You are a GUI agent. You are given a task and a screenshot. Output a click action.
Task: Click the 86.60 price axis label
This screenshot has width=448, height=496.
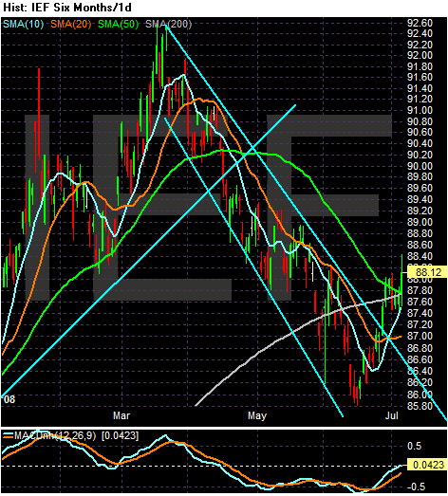click(x=420, y=359)
